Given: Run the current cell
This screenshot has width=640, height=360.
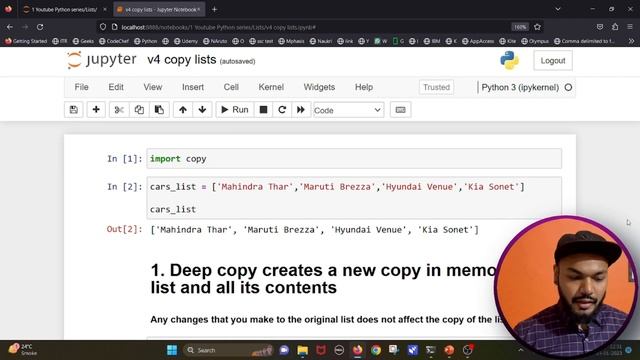Looking at the screenshot, I should coord(235,110).
